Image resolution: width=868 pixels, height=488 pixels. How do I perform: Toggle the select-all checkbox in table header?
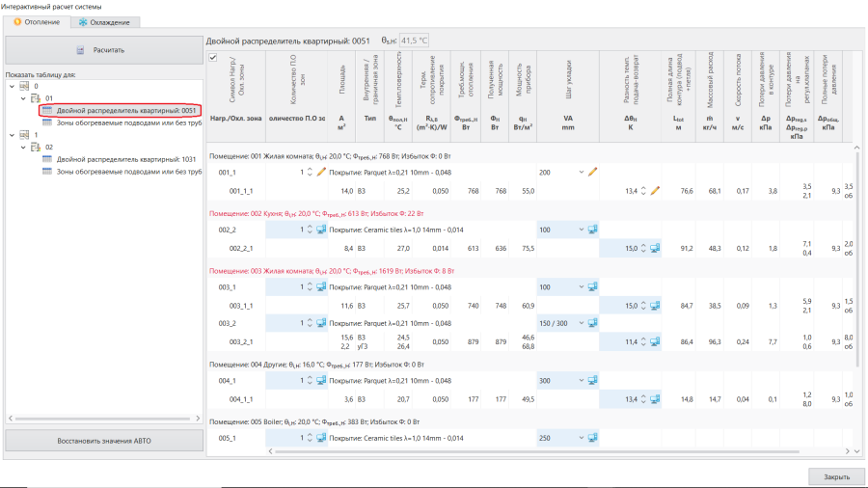(213, 58)
